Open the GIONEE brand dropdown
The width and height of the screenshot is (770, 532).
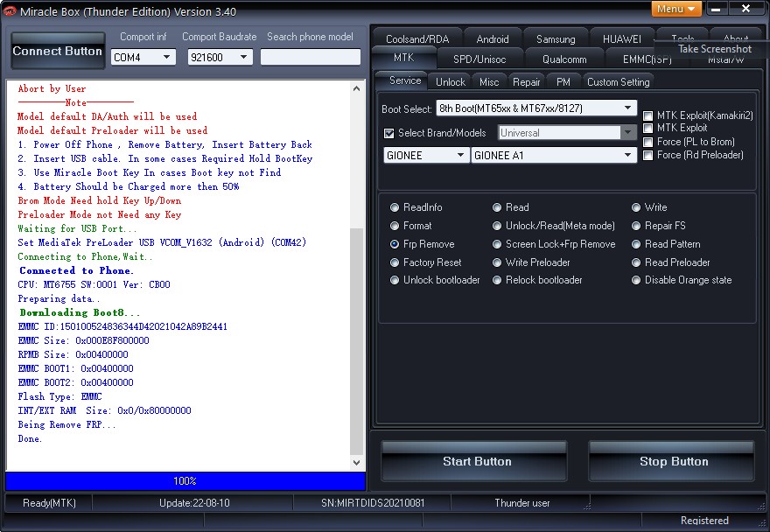click(x=426, y=155)
